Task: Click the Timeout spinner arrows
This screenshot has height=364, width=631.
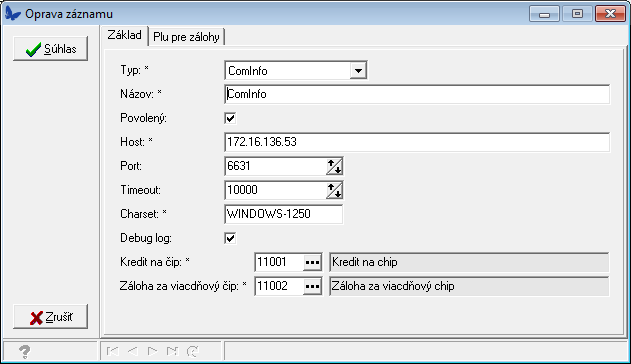Action: (x=334, y=190)
